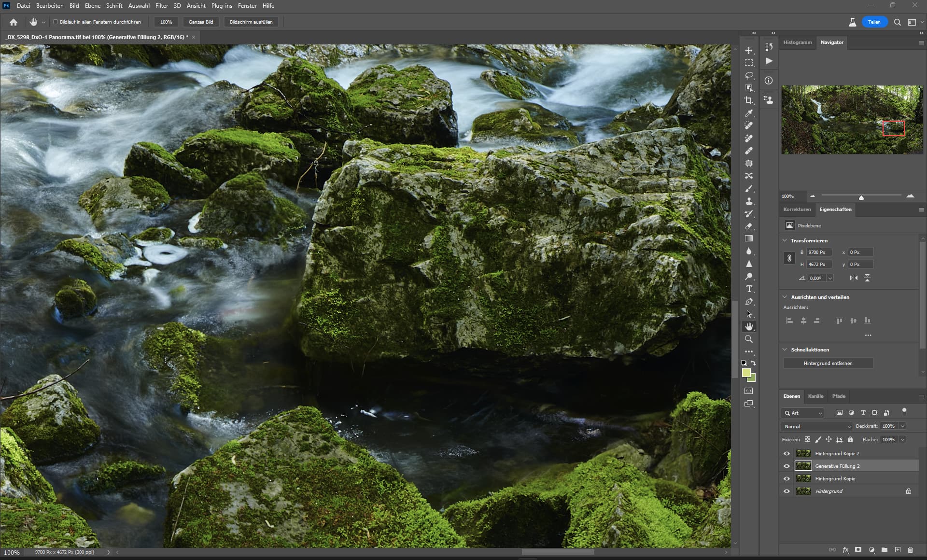
Task: Switch to the Histogramm tab
Action: click(798, 42)
